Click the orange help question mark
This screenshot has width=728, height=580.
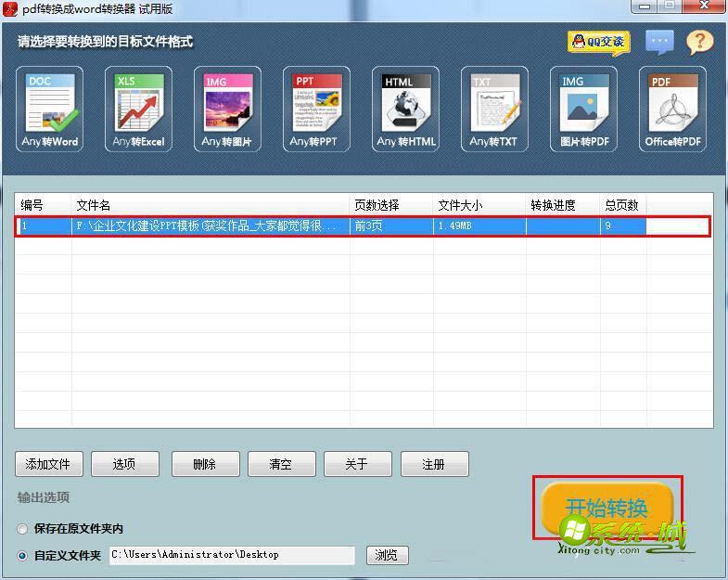[x=699, y=42]
